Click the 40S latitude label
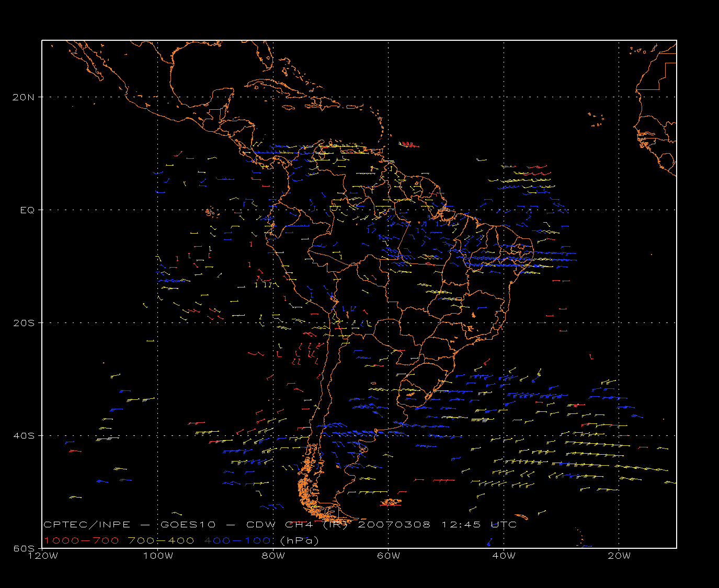The height and width of the screenshot is (588, 719). (x=24, y=436)
